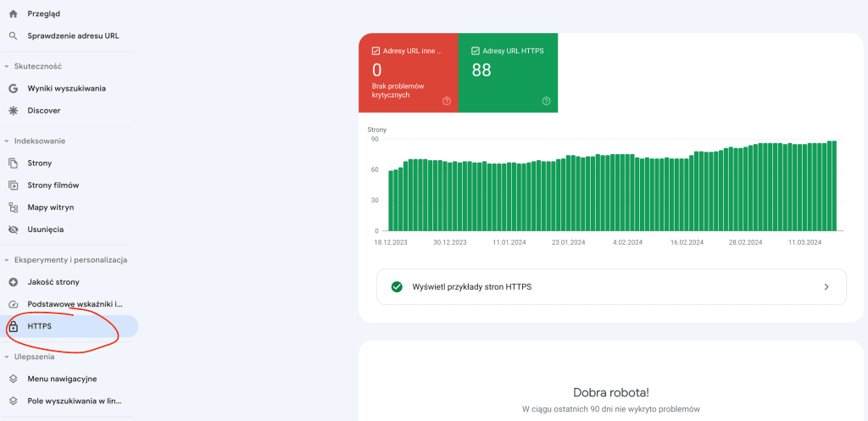Toggle the Adresy URL inne checkbox
The height and width of the screenshot is (421, 868).
point(376,51)
